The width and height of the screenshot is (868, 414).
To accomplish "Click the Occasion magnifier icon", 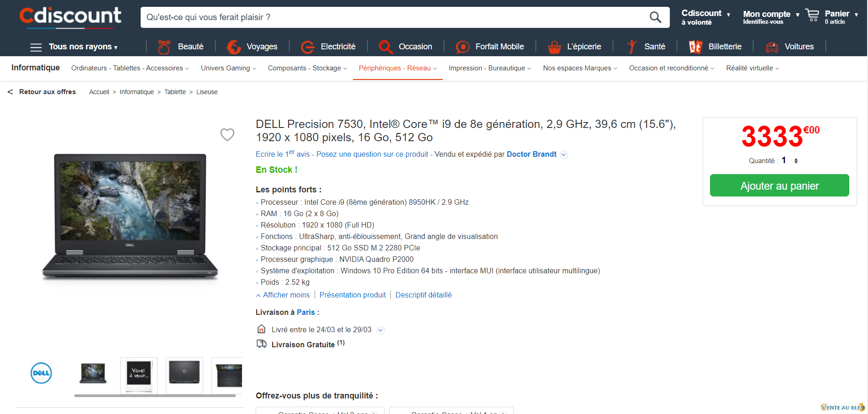I will coord(386,47).
